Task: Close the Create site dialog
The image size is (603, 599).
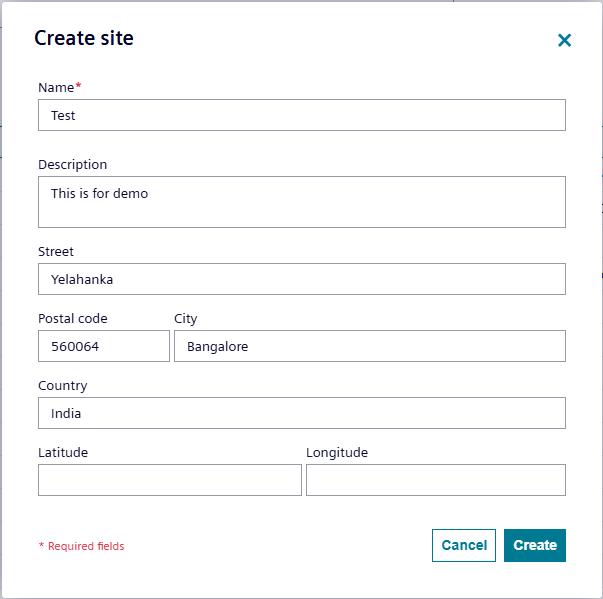Action: [564, 40]
